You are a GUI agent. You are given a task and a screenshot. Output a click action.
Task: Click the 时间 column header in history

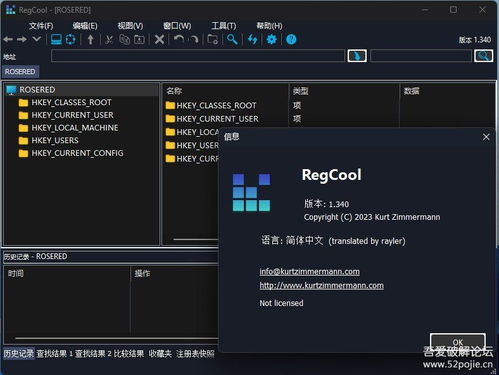(16, 274)
